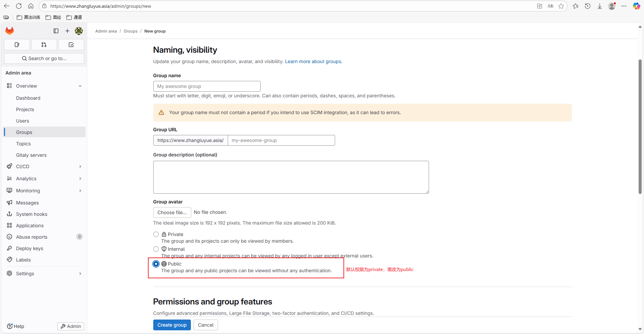
Task: Reload the page with refresh icon
Action: coord(19,6)
